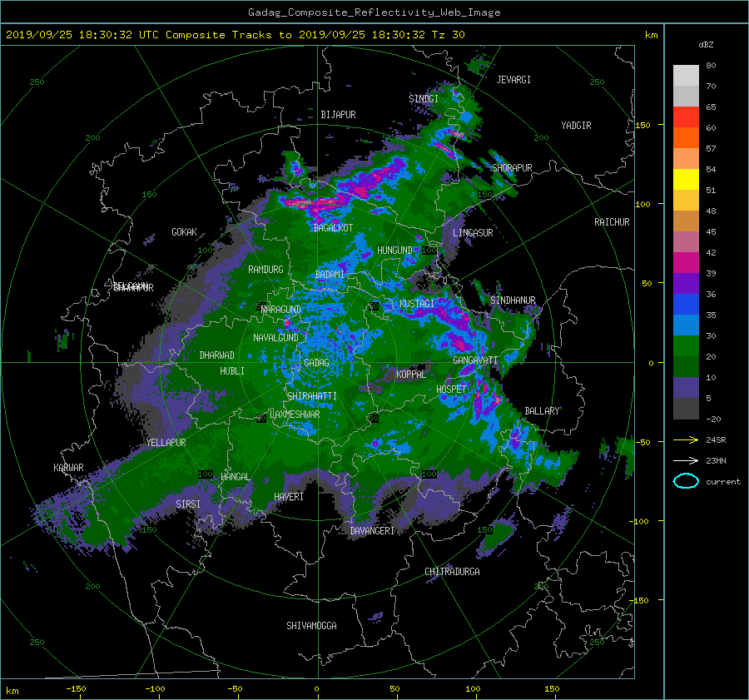Screen dimensions: 749x700
Task: Click the JEVARGI label on the map
Action: [513, 80]
